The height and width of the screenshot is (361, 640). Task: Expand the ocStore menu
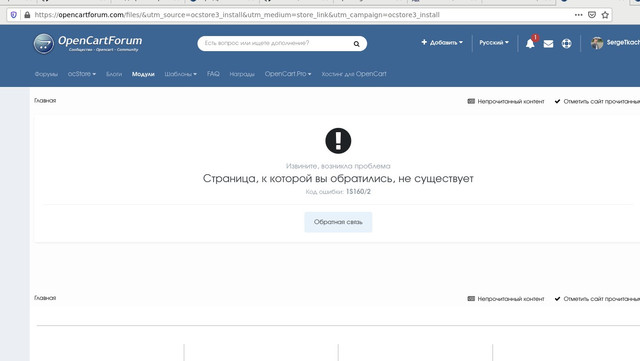click(82, 74)
